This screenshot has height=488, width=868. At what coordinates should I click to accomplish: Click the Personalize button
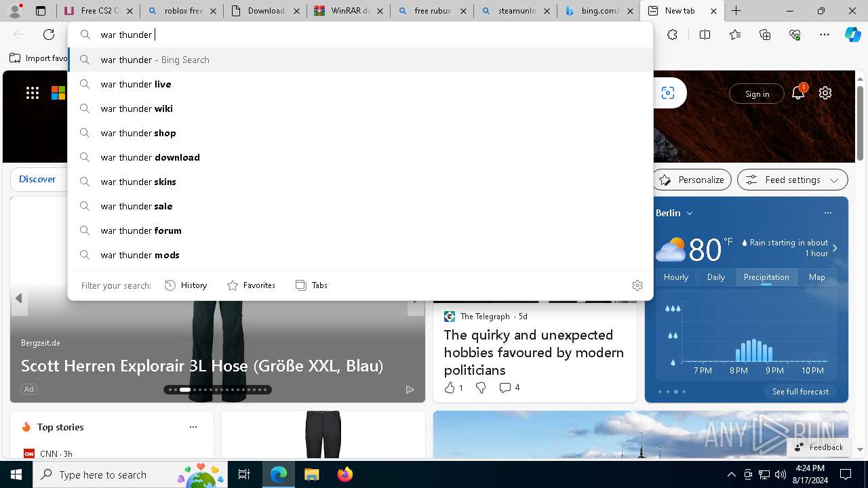pyautogui.click(x=692, y=180)
